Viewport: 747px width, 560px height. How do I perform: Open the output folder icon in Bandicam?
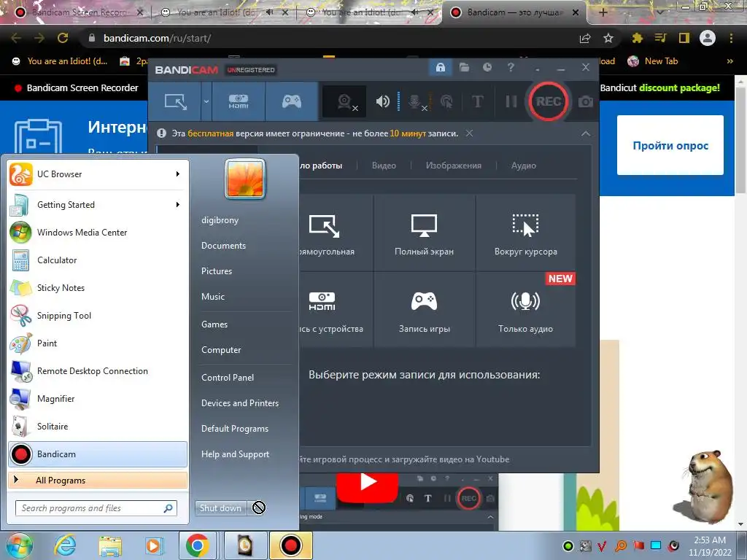pyautogui.click(x=464, y=68)
